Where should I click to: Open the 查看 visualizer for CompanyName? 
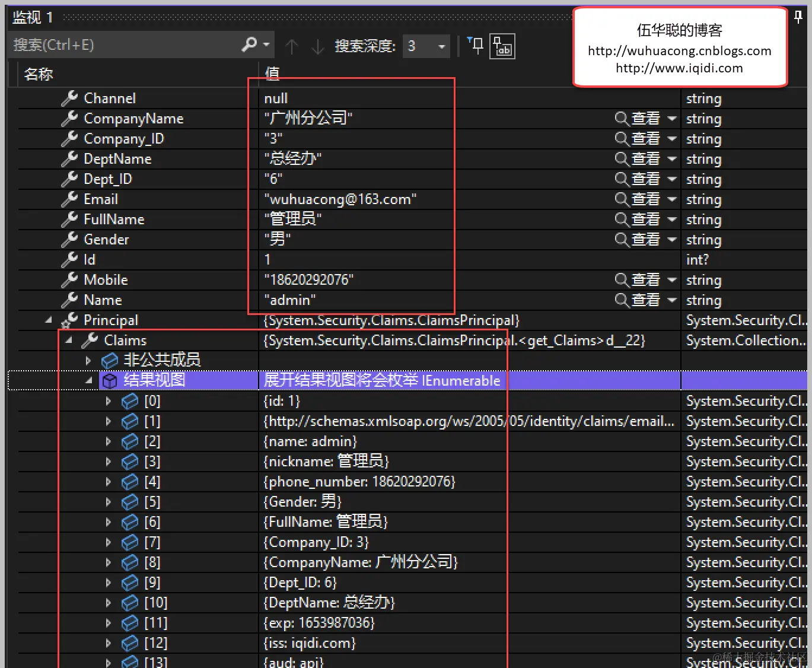pyautogui.click(x=638, y=119)
